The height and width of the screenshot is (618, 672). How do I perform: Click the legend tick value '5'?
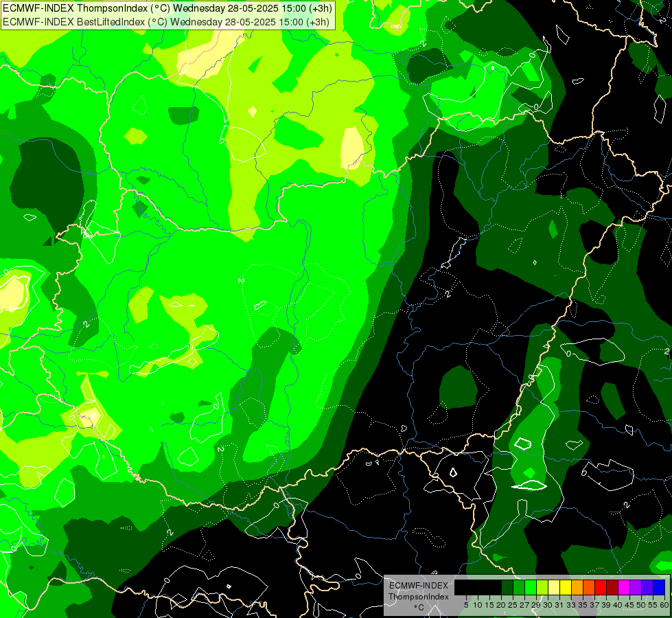(466, 605)
